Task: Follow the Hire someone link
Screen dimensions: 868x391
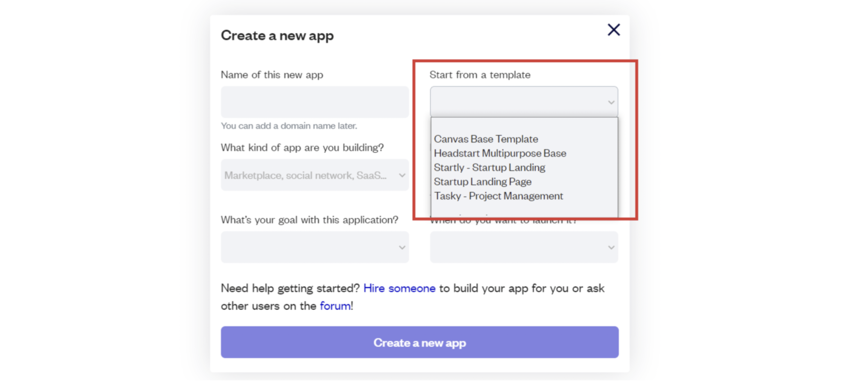Action: click(x=399, y=289)
